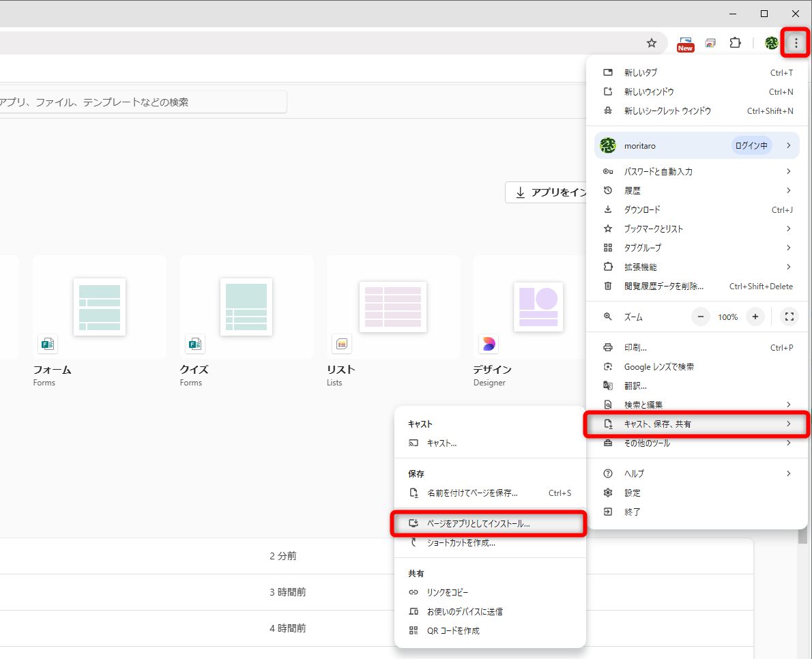
Task: Select the Forms icon under フォーム
Action: point(47,345)
